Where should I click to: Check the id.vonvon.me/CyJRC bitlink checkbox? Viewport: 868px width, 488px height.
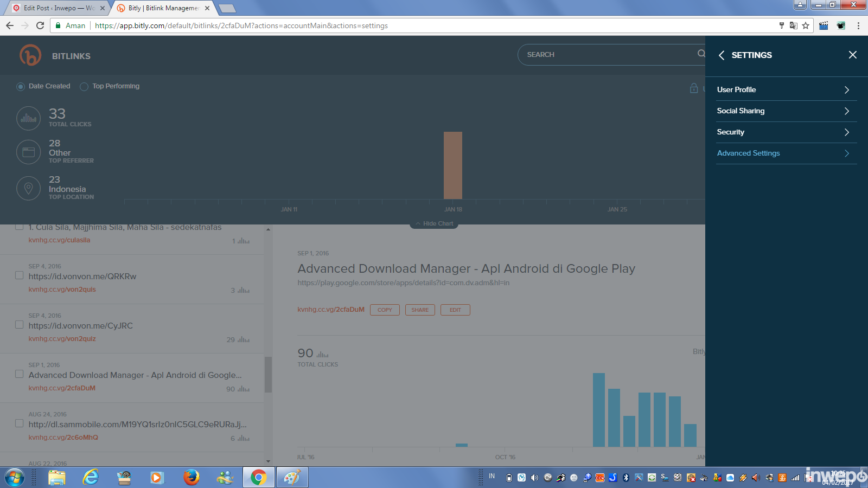click(x=19, y=325)
